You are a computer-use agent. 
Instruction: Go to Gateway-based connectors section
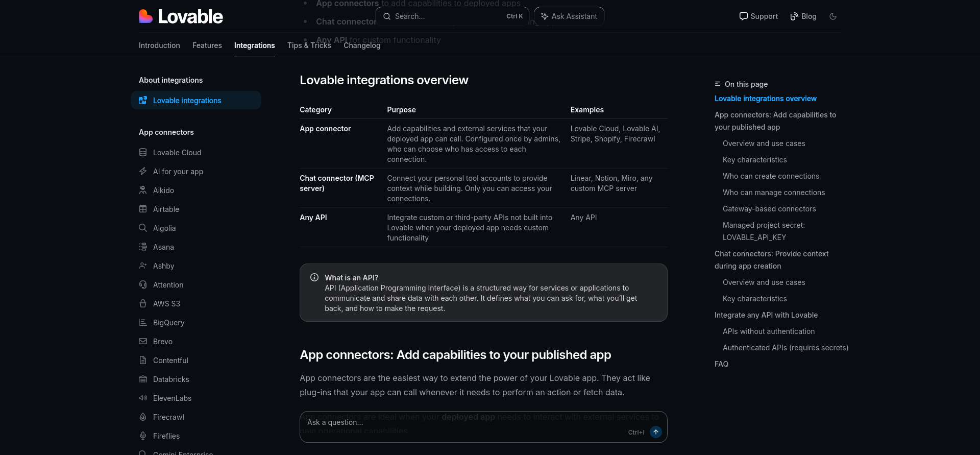pos(769,209)
